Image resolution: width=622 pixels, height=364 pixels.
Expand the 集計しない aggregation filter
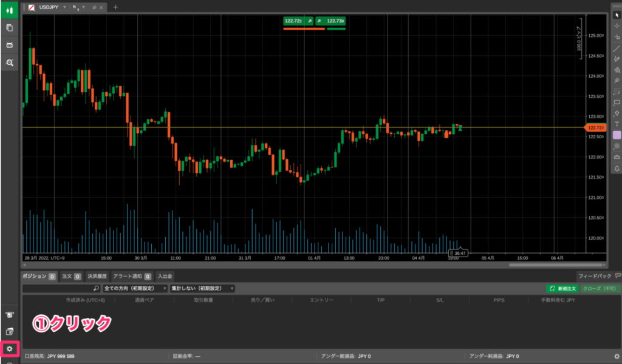pos(203,288)
